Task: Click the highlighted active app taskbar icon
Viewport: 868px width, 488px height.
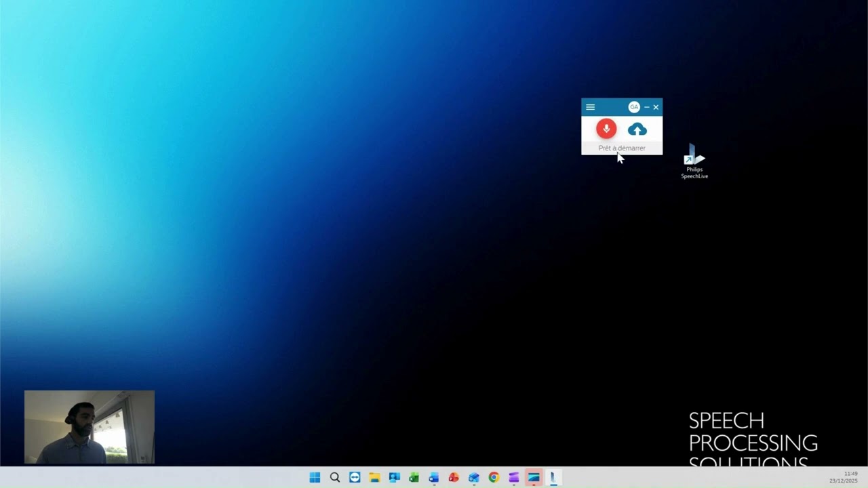Action: (x=534, y=477)
